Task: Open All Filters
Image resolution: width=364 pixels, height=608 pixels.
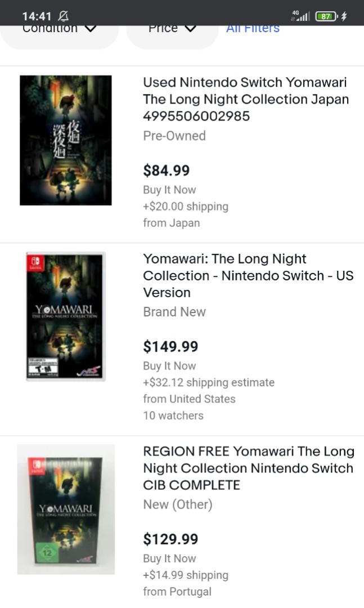Action: point(252,27)
